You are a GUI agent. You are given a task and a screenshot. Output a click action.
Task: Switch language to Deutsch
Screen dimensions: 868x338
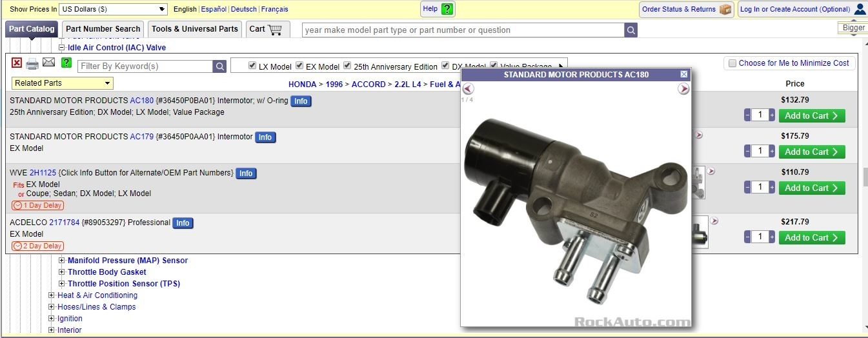point(243,9)
